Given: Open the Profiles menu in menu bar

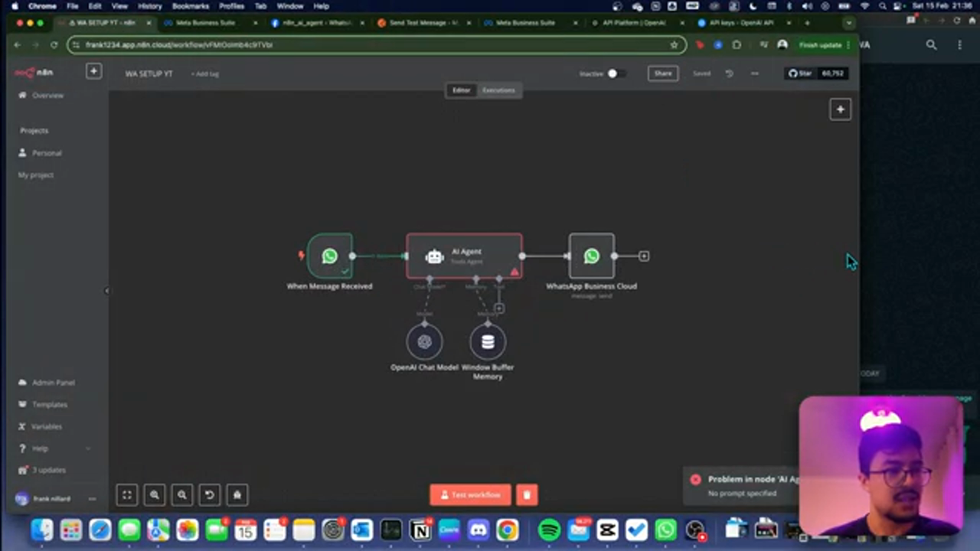Looking at the screenshot, I should 232,6.
